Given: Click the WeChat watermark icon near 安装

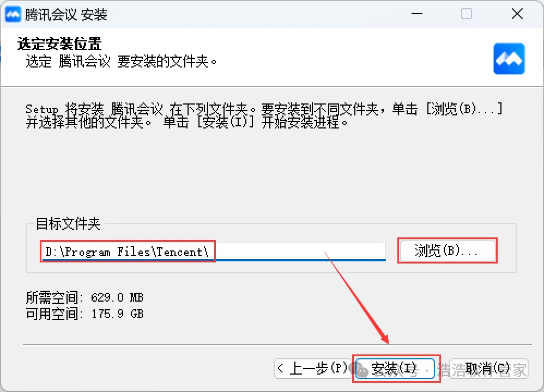Looking at the screenshot, I should [359, 370].
